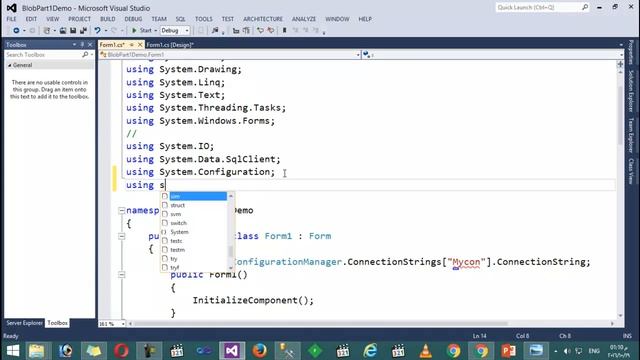Collapse the namespace code block
The height and width of the screenshot is (360, 640).
[x=121, y=211]
